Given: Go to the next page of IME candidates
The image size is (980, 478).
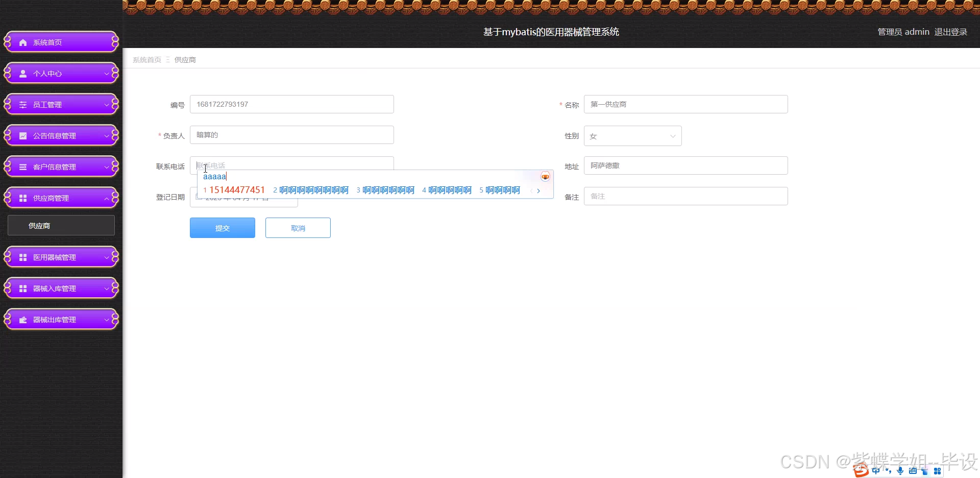Looking at the screenshot, I should click(x=538, y=190).
